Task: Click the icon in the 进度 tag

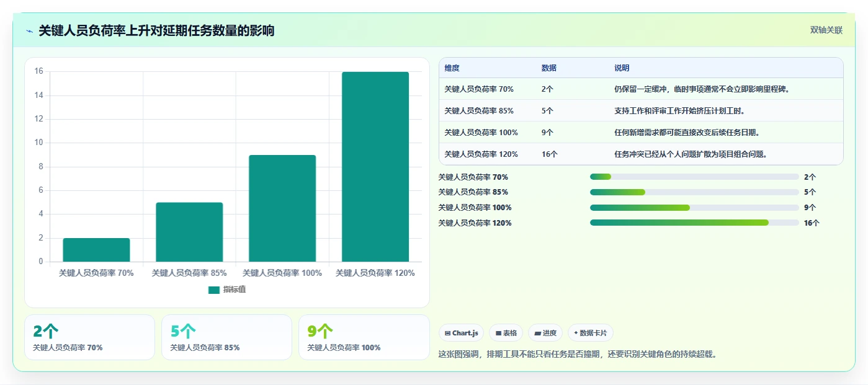Action: (x=537, y=334)
